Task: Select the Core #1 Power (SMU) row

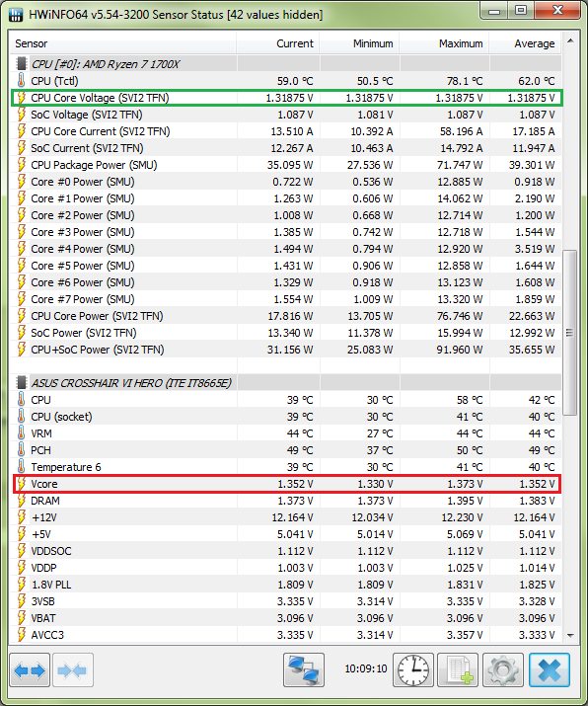Action: [286, 198]
